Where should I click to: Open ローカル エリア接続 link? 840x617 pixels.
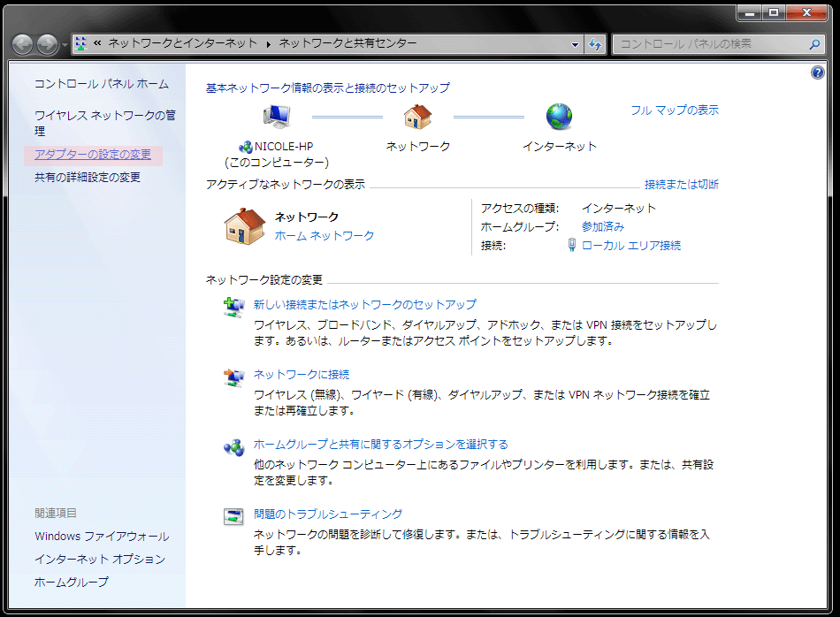631,246
